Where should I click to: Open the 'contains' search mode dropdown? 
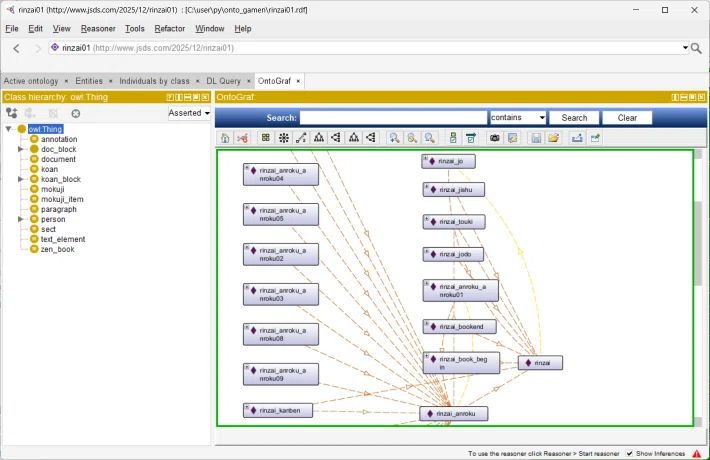[518, 118]
